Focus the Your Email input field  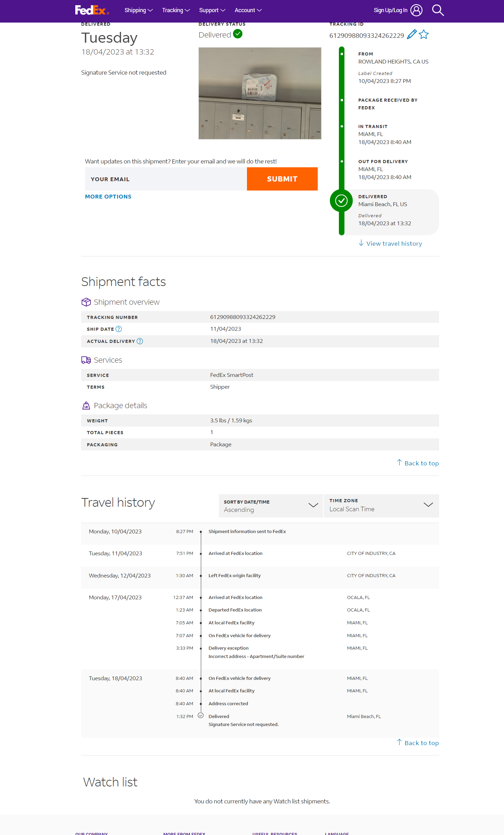[166, 179]
